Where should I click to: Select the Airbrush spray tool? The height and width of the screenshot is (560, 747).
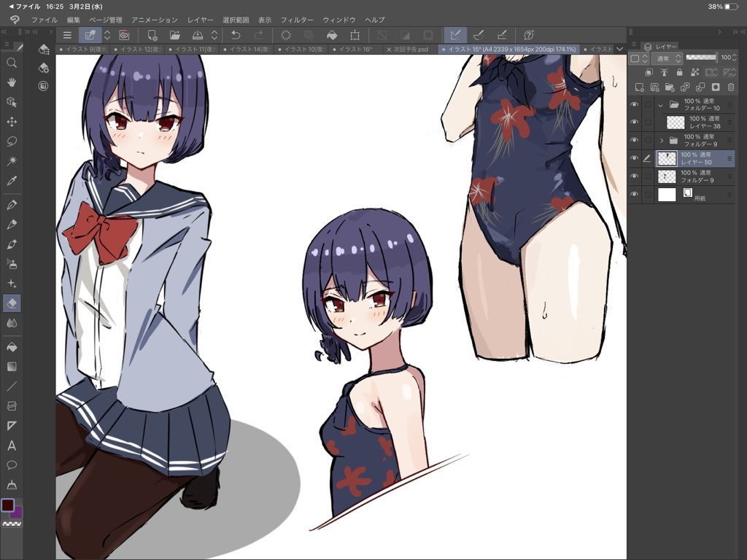tap(12, 263)
